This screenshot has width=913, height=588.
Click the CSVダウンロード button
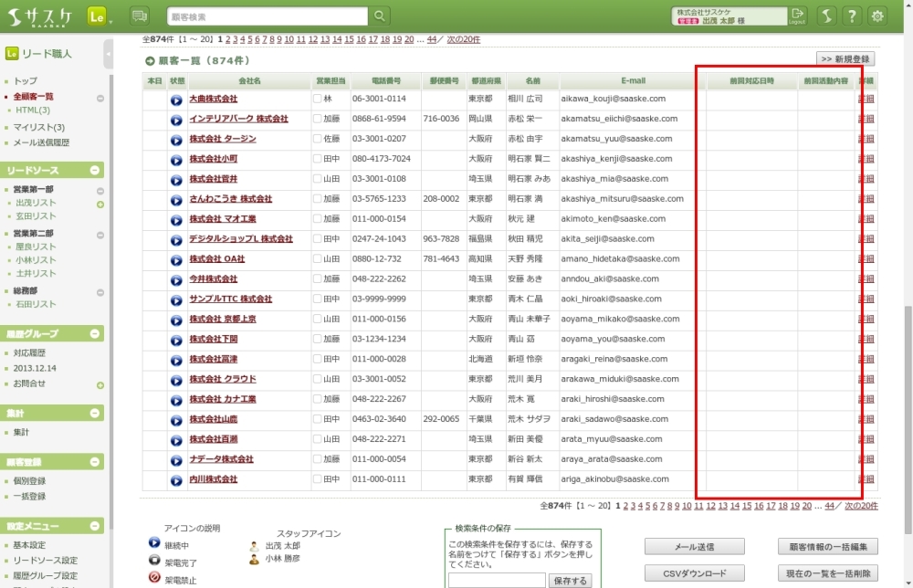[692, 573]
